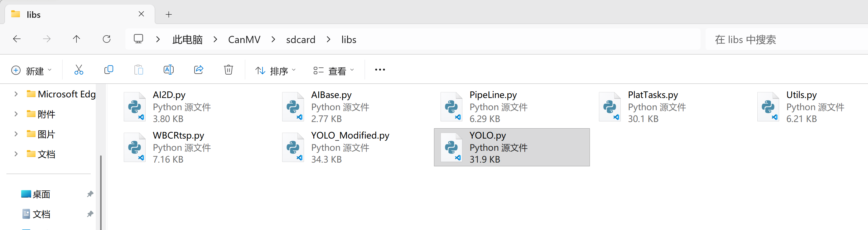Open the more options ellipsis menu
The image size is (868, 230).
pyautogui.click(x=380, y=70)
